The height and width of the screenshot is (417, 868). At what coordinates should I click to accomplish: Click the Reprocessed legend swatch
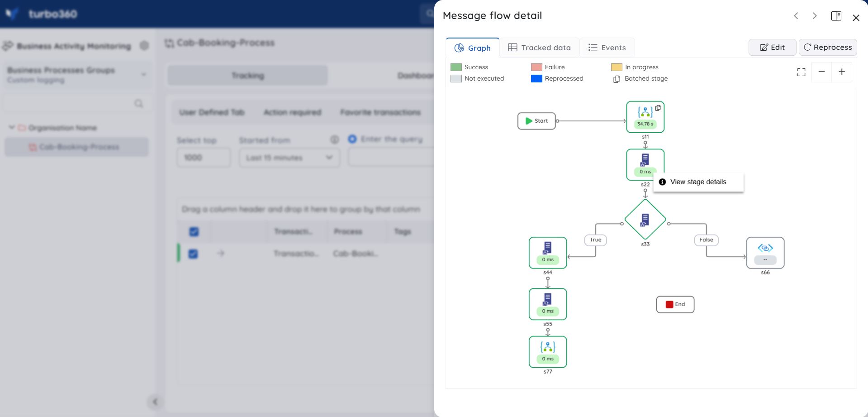pos(536,78)
